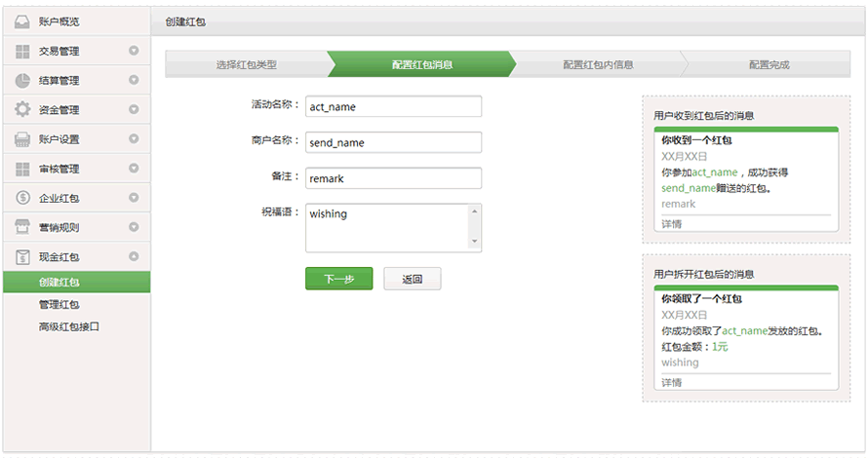Open the 企业红包 sidebar item

pos(76,198)
